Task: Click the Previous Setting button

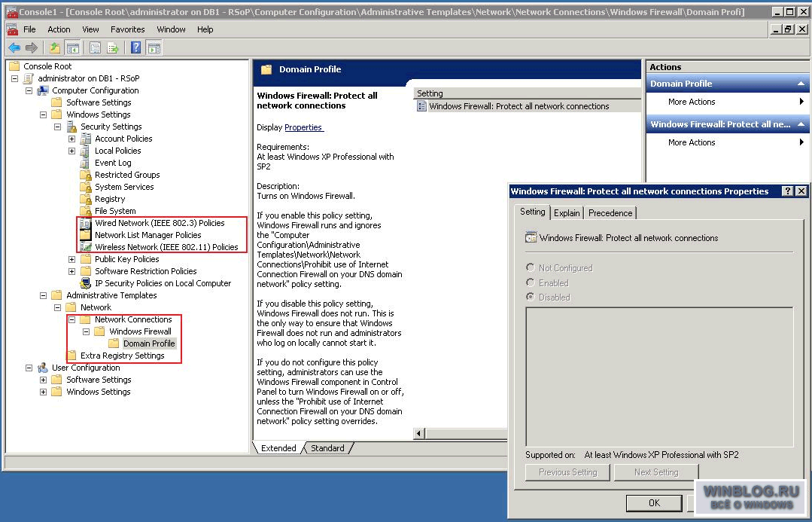Action: click(x=567, y=472)
